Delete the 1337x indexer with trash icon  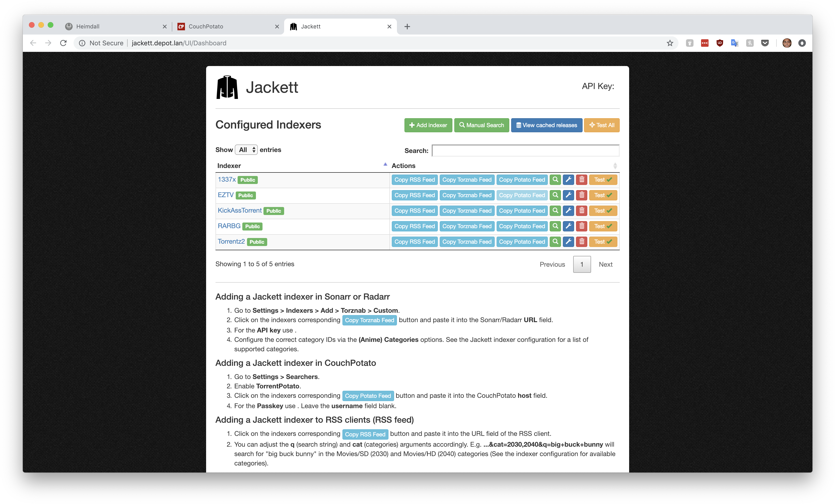coord(582,180)
